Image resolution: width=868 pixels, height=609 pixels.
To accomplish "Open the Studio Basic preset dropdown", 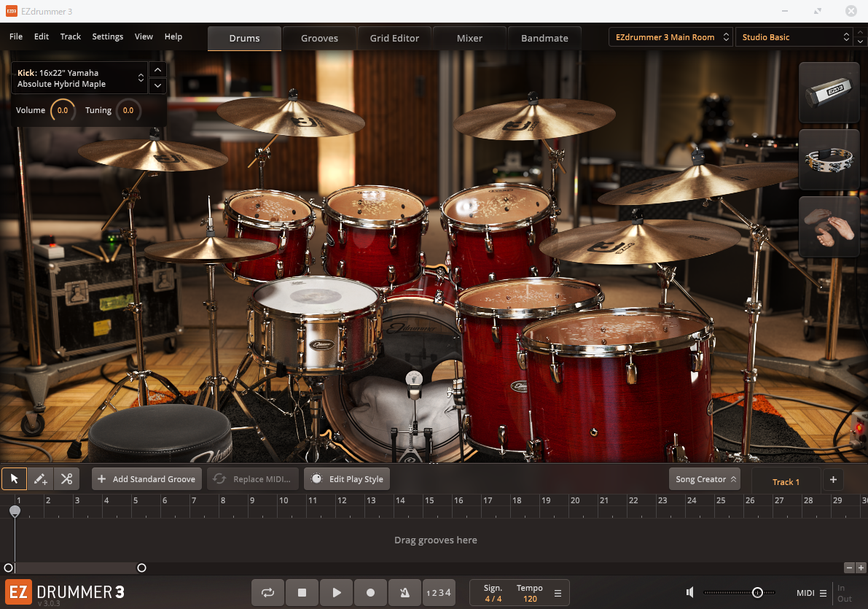I will coord(794,37).
